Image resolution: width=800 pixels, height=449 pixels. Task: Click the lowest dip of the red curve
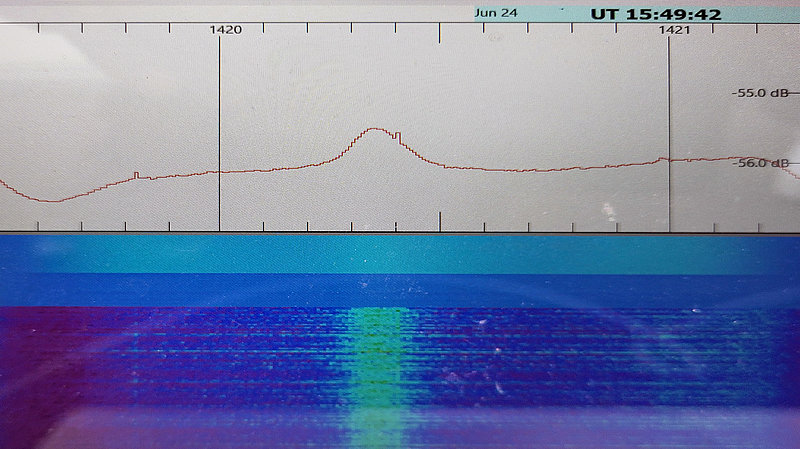tap(52, 201)
